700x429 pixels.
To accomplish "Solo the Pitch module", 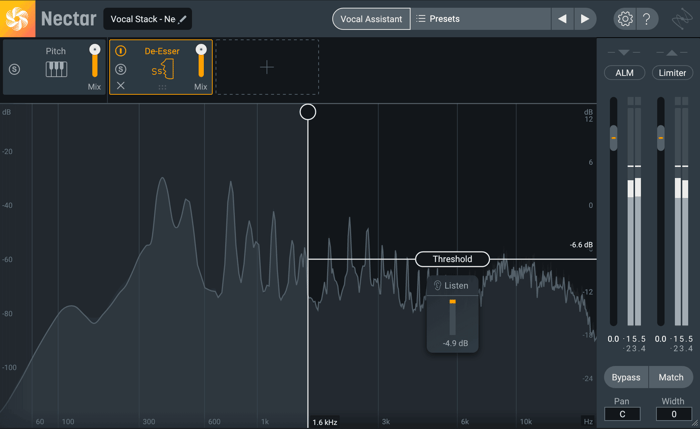I will (x=14, y=69).
